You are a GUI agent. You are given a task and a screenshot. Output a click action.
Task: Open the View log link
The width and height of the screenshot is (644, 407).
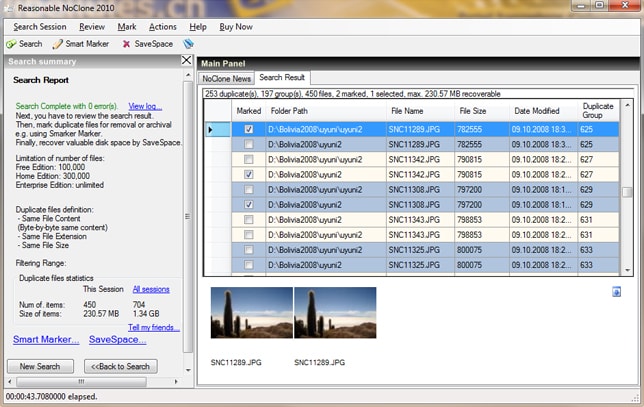145,106
